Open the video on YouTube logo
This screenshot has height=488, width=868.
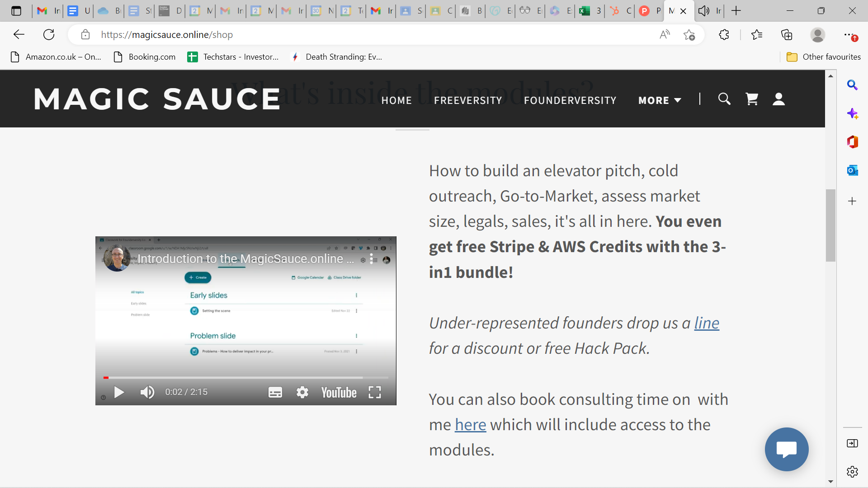click(x=339, y=392)
